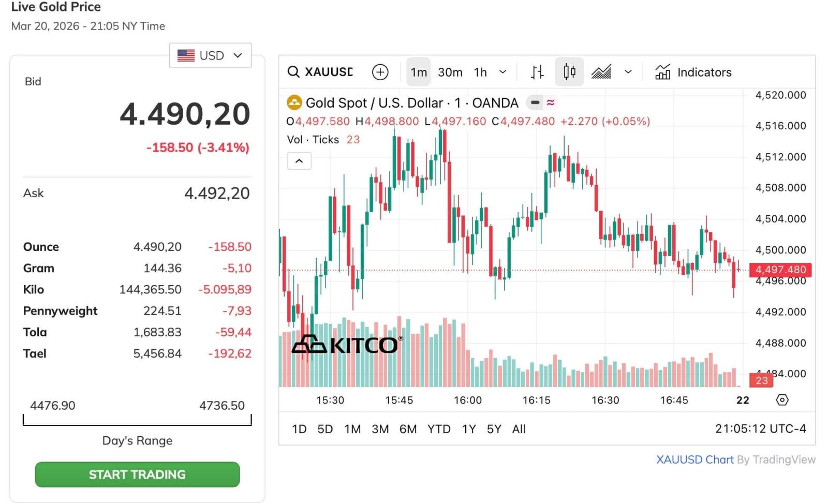This screenshot has height=504, width=828.
Task: Click the chart settings hexagon icon
Action: point(782,400)
